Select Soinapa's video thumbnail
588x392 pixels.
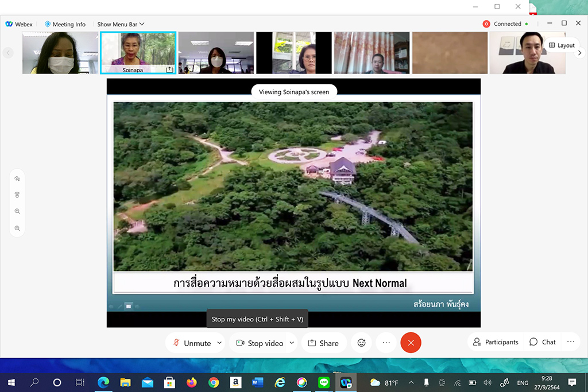click(x=138, y=52)
